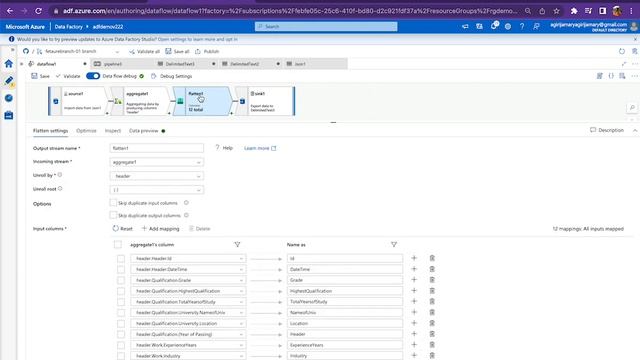640x360 pixels.
Task: Add a mapping after HighestQualification row
Action: click(x=414, y=291)
